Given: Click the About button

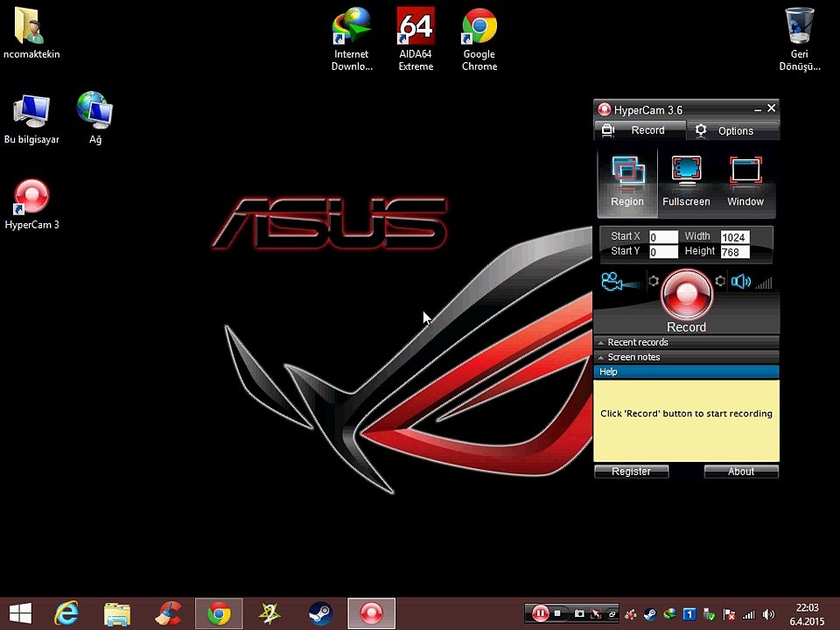Looking at the screenshot, I should click(741, 472).
